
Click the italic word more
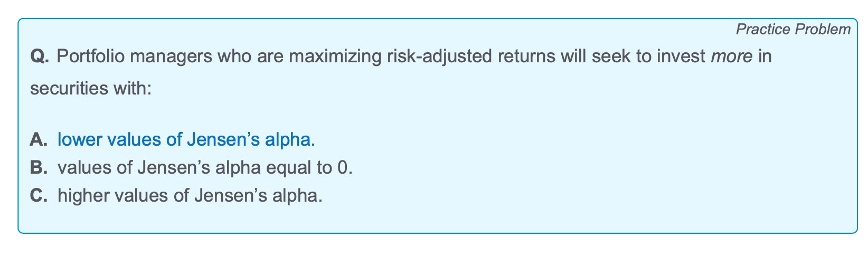coord(731,56)
